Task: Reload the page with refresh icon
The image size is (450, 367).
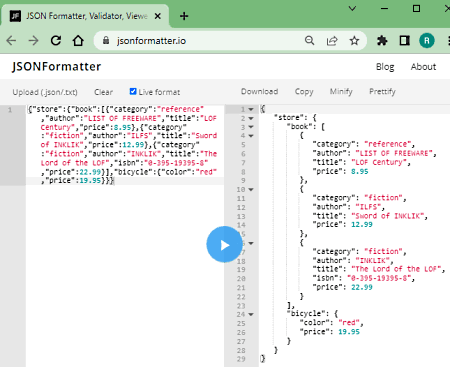Action: click(x=56, y=41)
